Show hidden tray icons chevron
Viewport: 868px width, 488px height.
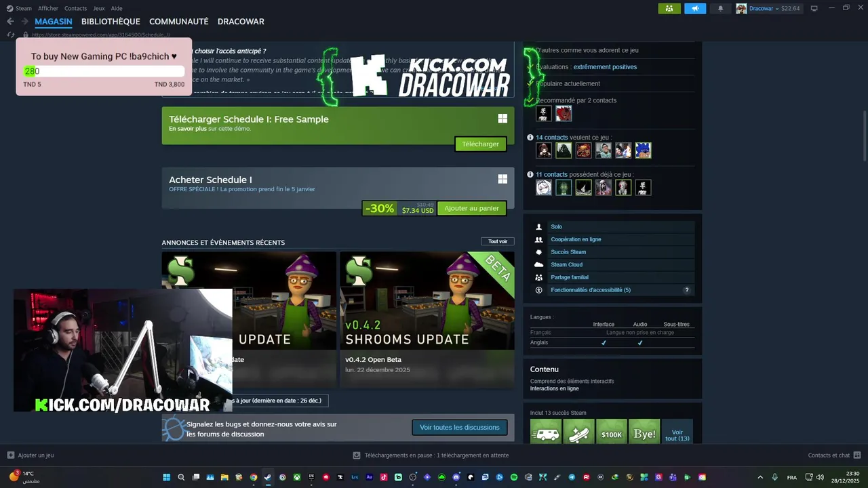point(759,477)
